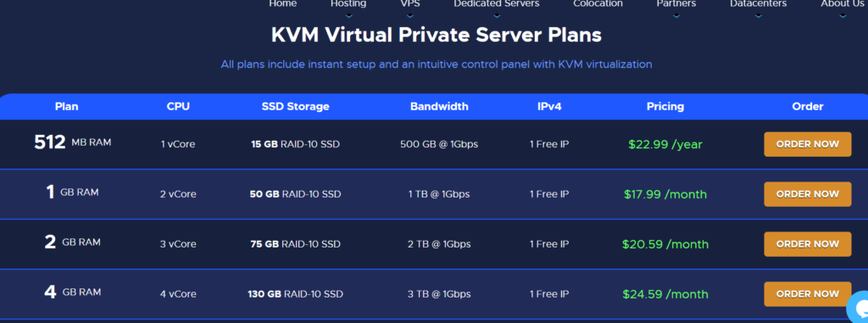Order the 4 GB RAM plan

pyautogui.click(x=808, y=293)
